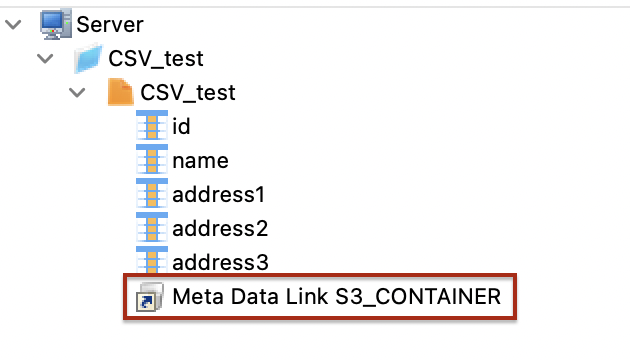Click the Server computer icon
Image resolution: width=630 pixels, height=360 pixels.
coord(56,24)
